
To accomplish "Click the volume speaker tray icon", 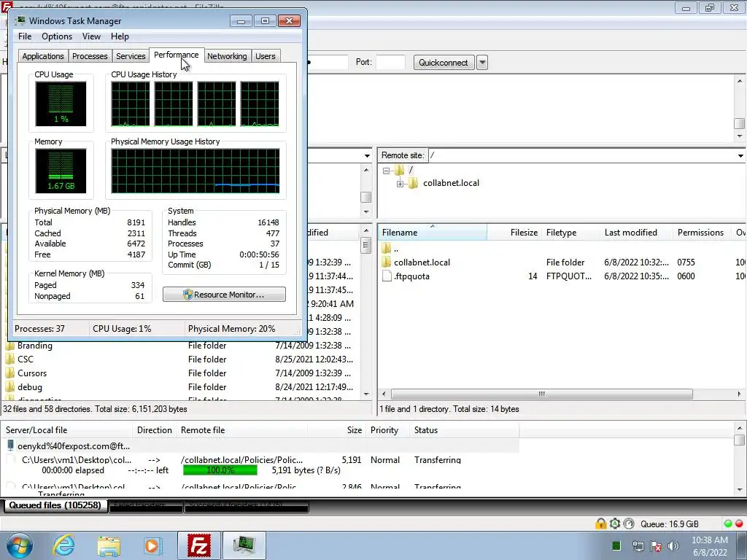I will [x=673, y=545].
